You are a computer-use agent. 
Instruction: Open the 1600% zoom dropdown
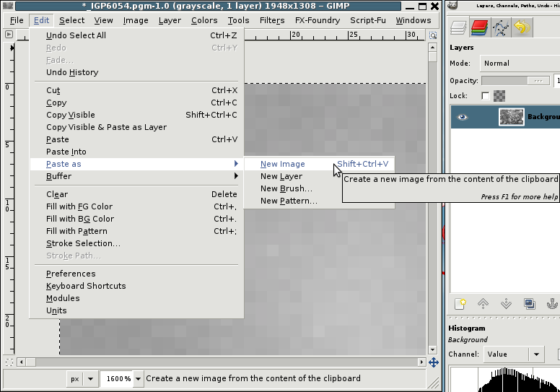tap(138, 378)
